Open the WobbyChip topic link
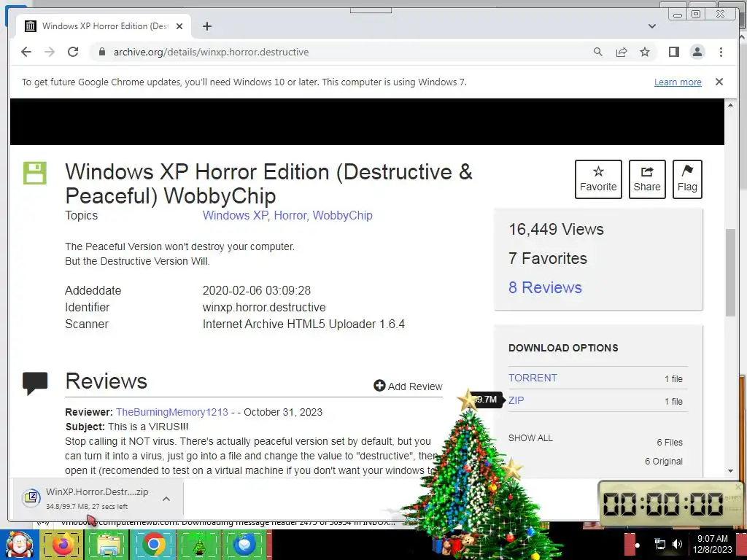The image size is (747, 560). pyautogui.click(x=343, y=215)
